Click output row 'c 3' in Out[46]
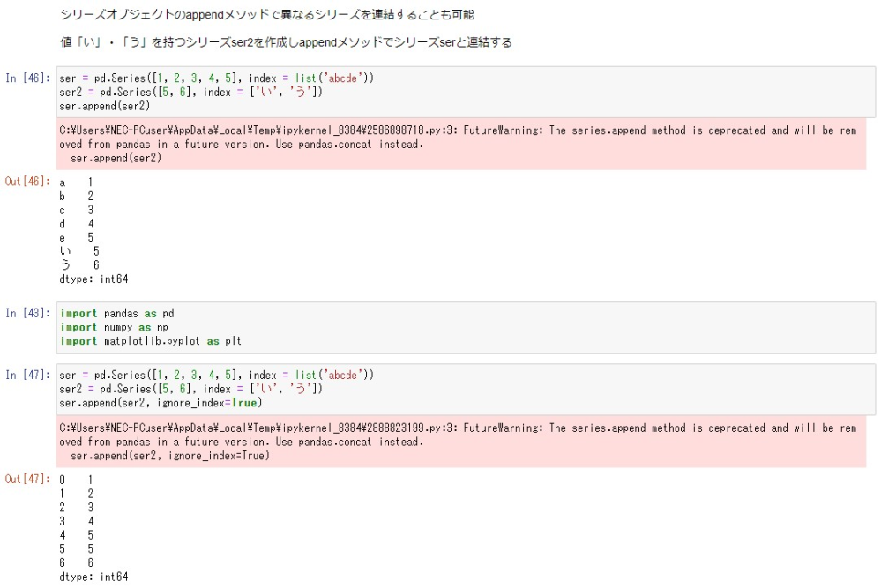This screenshot has height=588, width=881. [77, 210]
